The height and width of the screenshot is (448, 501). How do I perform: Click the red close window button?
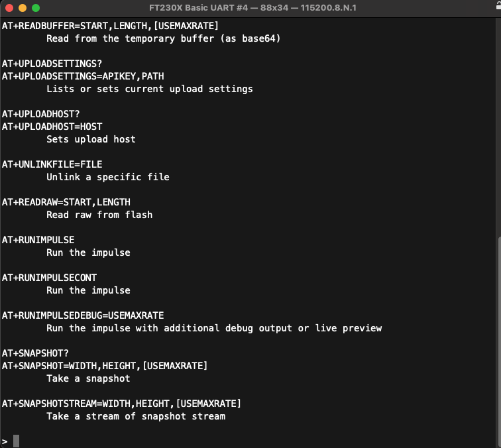(9, 8)
